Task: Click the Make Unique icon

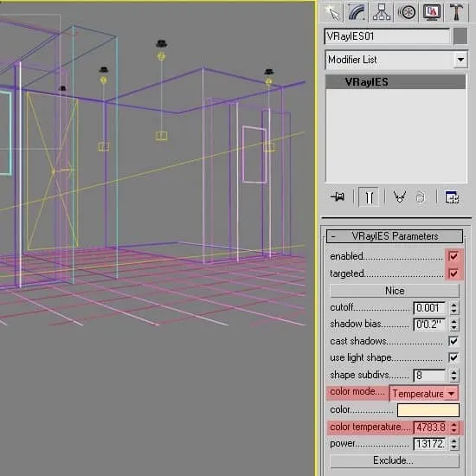Action: coord(400,197)
